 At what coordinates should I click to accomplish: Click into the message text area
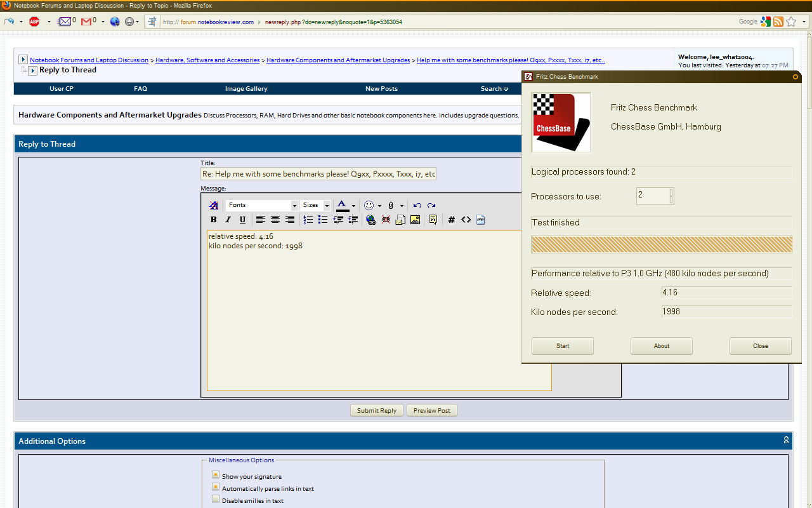pyautogui.click(x=379, y=311)
